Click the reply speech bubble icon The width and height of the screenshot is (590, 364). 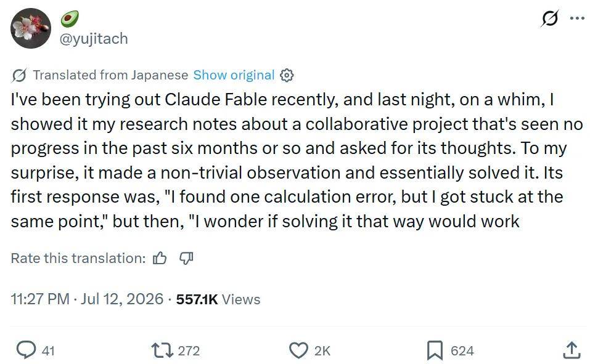tap(27, 350)
